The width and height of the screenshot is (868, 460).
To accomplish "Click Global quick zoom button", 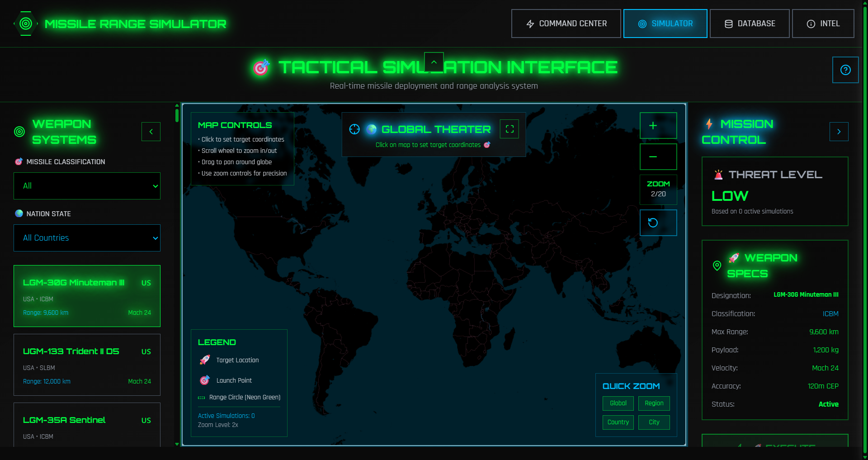I will [618, 403].
